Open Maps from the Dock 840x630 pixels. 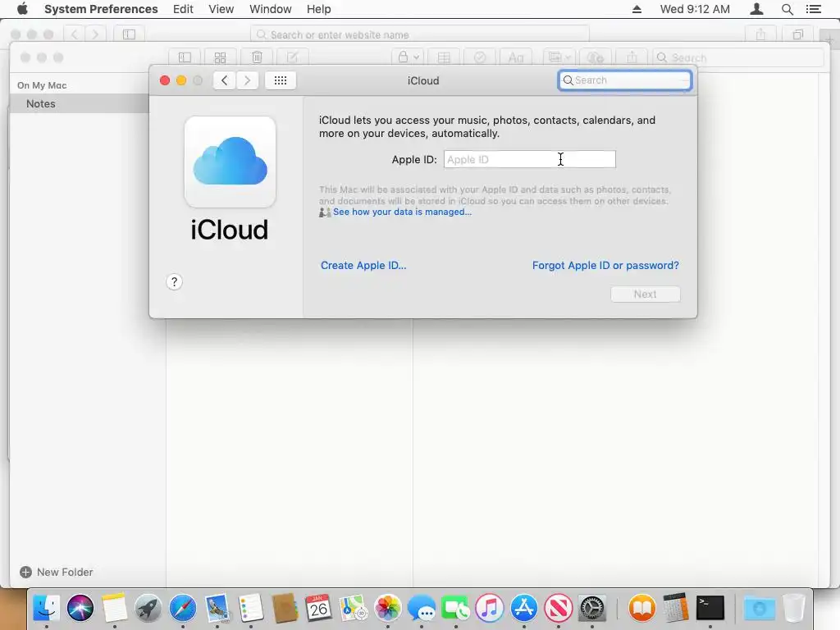click(353, 608)
